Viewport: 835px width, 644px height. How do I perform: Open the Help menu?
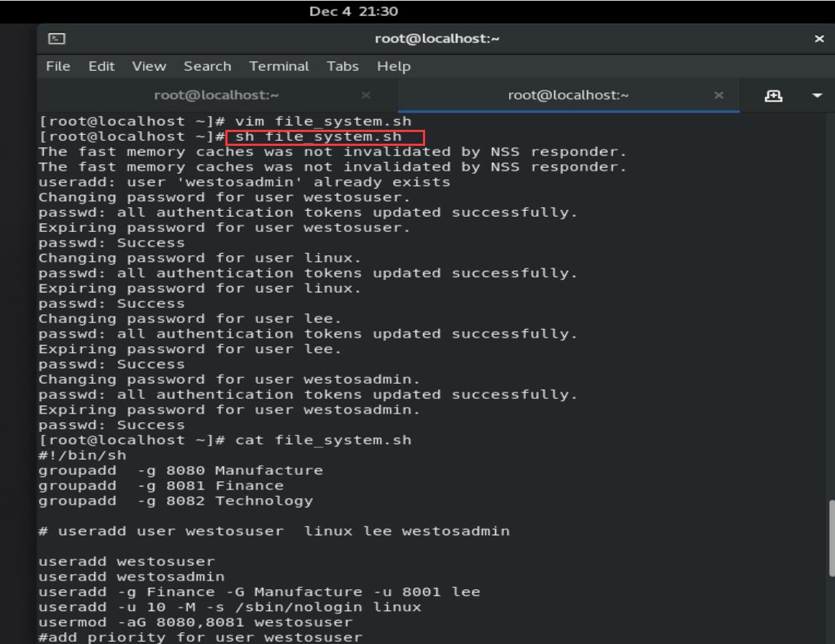tap(394, 66)
